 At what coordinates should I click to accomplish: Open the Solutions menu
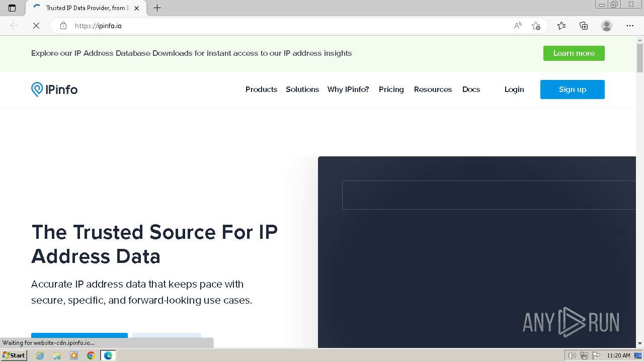pyautogui.click(x=302, y=89)
